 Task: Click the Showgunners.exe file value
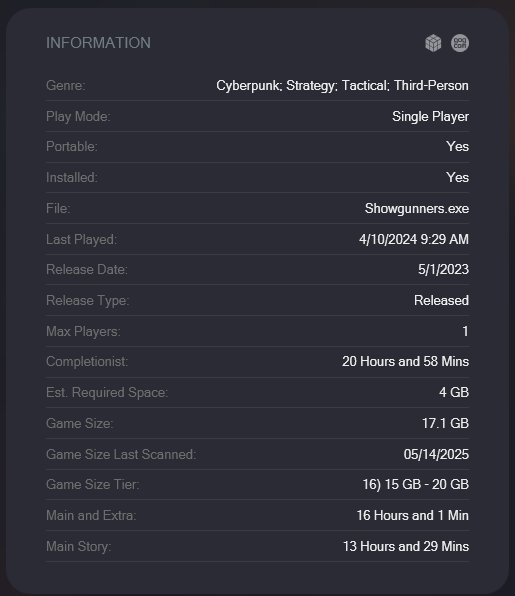click(x=417, y=209)
